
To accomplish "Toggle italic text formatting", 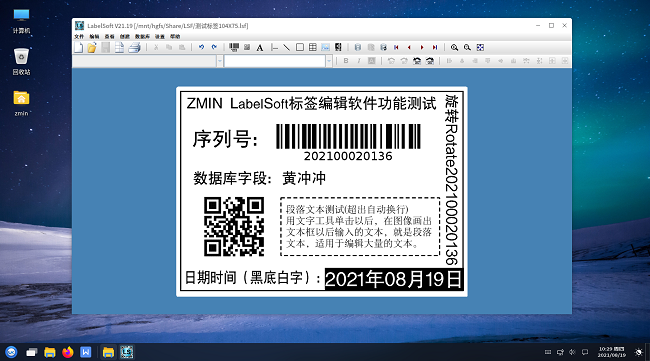I will pos(359,61).
